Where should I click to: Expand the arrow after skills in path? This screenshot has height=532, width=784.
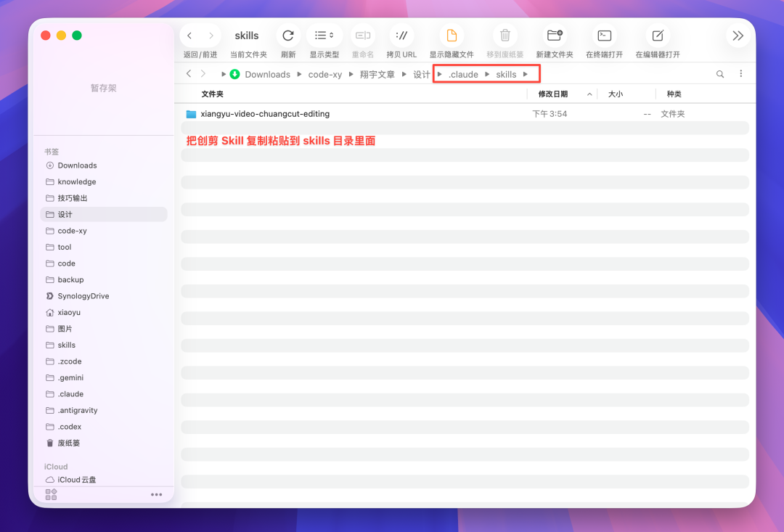point(526,74)
